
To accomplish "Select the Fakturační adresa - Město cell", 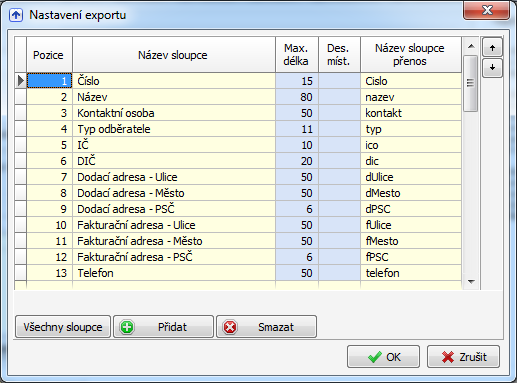I will [x=174, y=241].
